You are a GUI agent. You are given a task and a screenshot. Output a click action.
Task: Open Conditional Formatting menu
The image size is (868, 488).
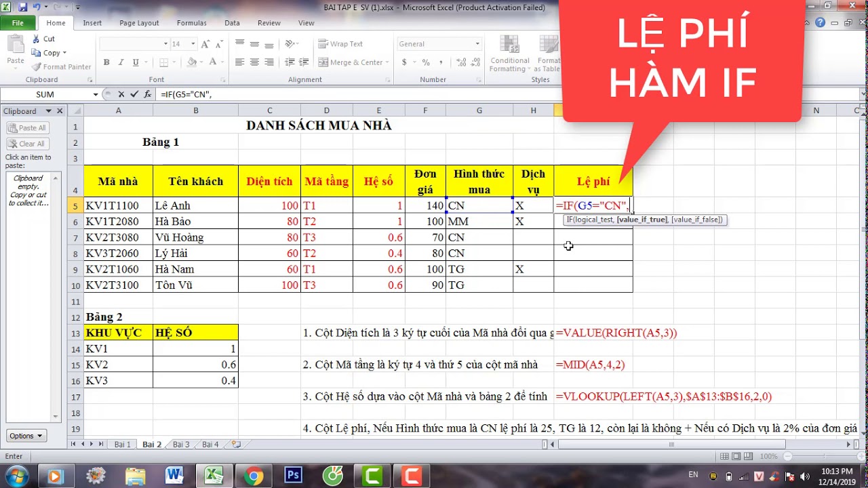point(510,54)
